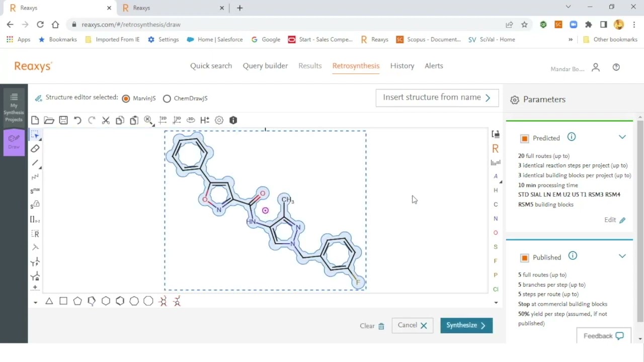Viewport: 644px width, 362px height.
Task: Add a cyclohexane ring template
Action: 106,301
